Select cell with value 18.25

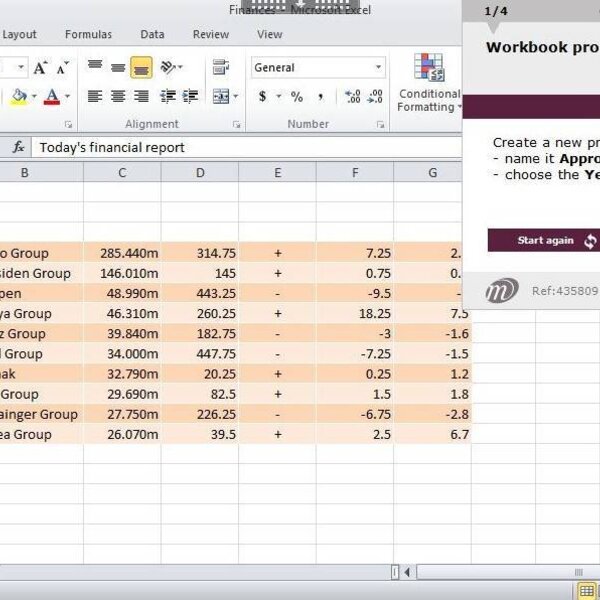(355, 313)
